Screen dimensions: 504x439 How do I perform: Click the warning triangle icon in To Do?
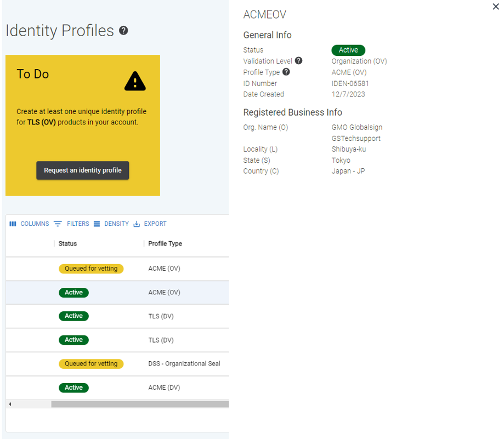[x=135, y=82]
